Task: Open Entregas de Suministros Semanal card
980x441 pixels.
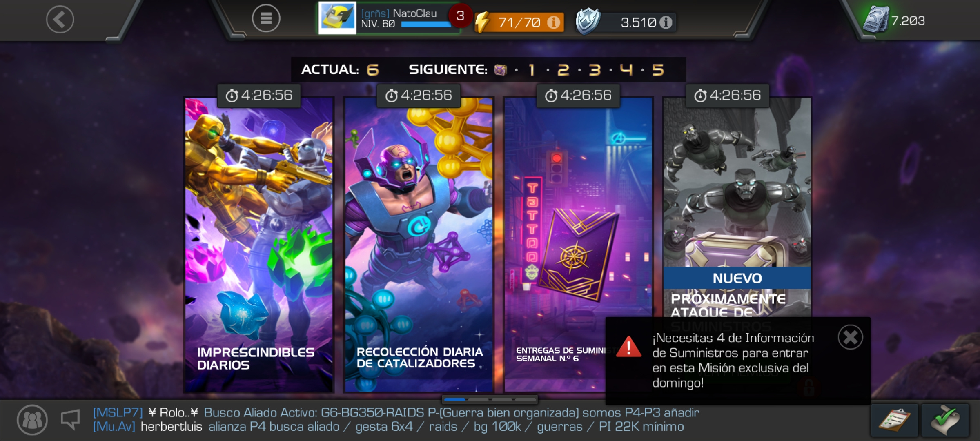Action: coord(555,245)
